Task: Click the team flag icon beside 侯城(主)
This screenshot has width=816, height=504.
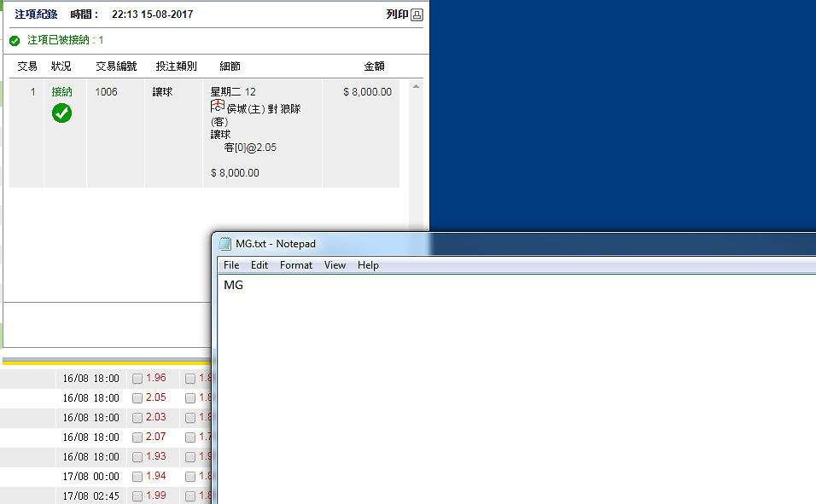Action: (218, 107)
